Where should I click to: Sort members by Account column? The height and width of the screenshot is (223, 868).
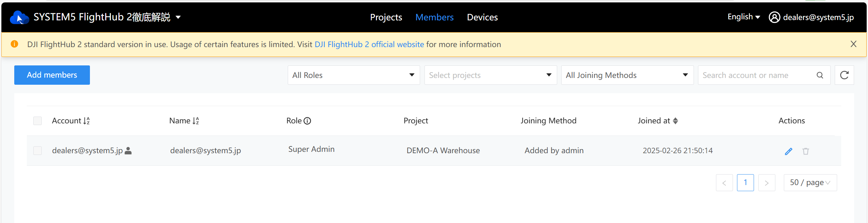coord(87,121)
